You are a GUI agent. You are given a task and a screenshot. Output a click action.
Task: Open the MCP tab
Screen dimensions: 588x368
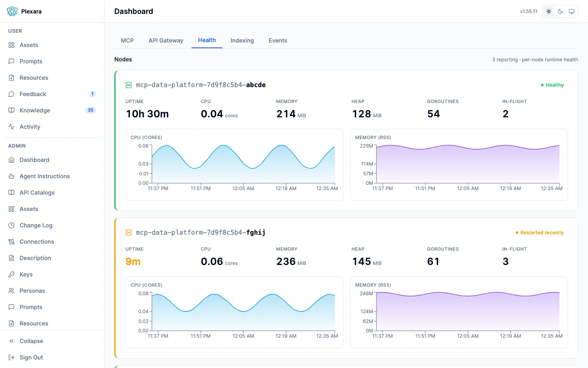coord(127,40)
